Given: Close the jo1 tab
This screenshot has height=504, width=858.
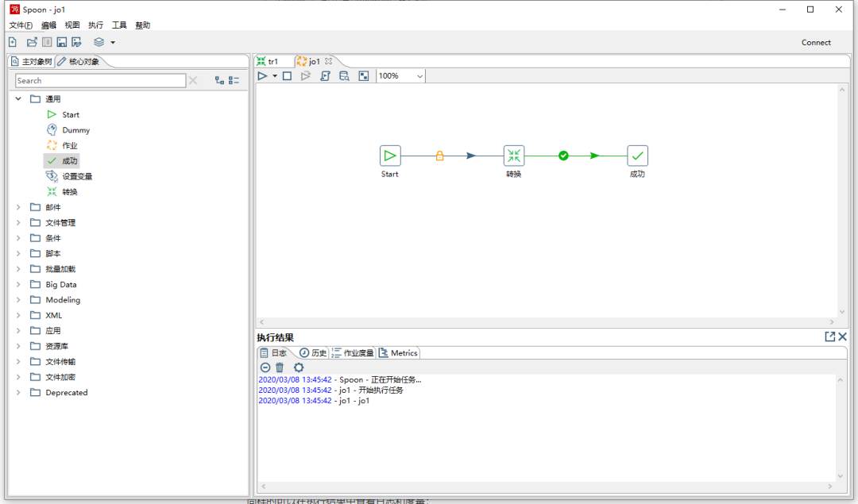Looking at the screenshot, I should coord(328,61).
